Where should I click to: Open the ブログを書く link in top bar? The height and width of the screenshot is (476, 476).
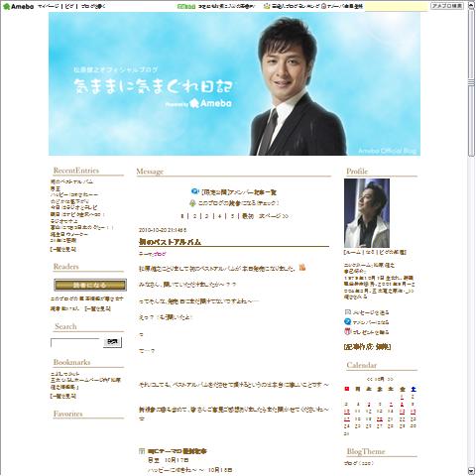tap(93, 6)
